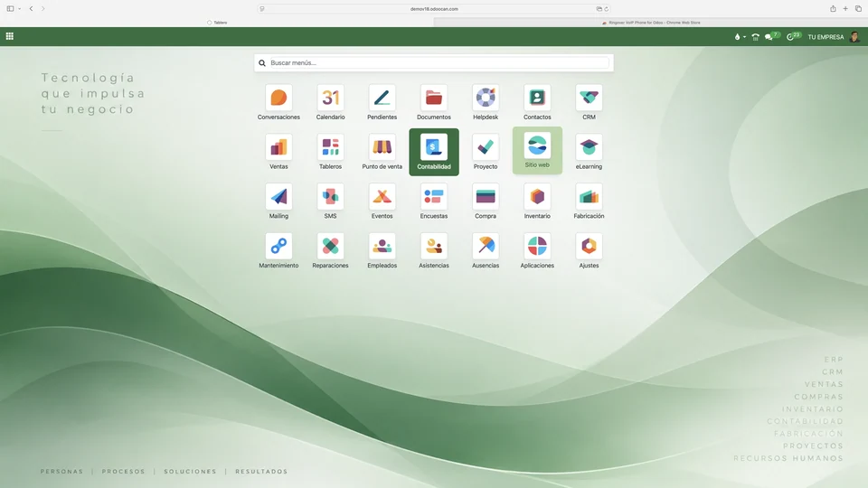Screen dimensions: 868x488
Task: Open the Proyecto app
Action: [486, 152]
